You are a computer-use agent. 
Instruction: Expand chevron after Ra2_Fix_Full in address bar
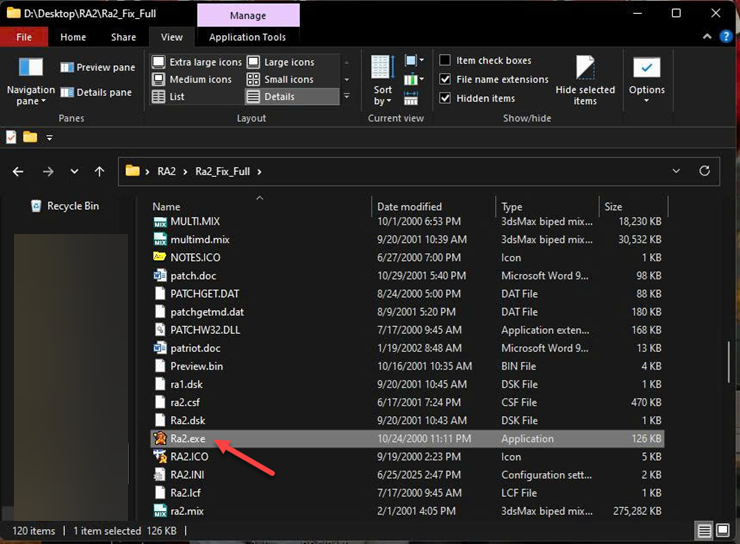(259, 172)
